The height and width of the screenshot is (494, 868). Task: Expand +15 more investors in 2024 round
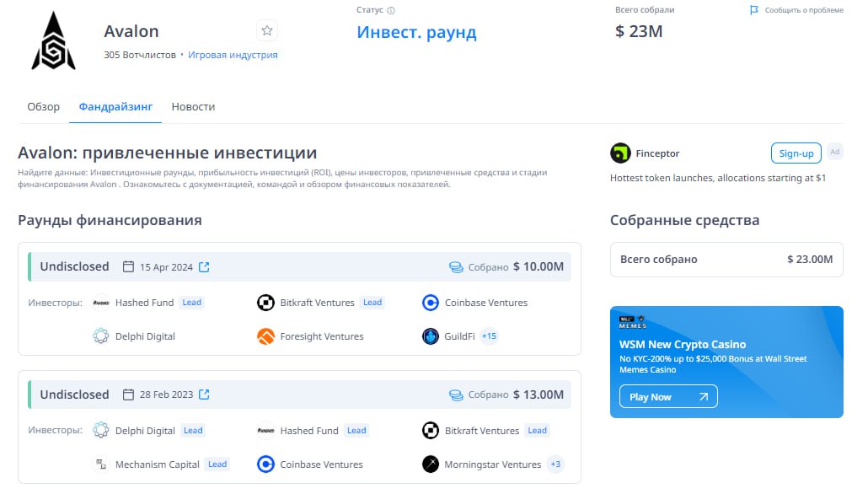(489, 336)
